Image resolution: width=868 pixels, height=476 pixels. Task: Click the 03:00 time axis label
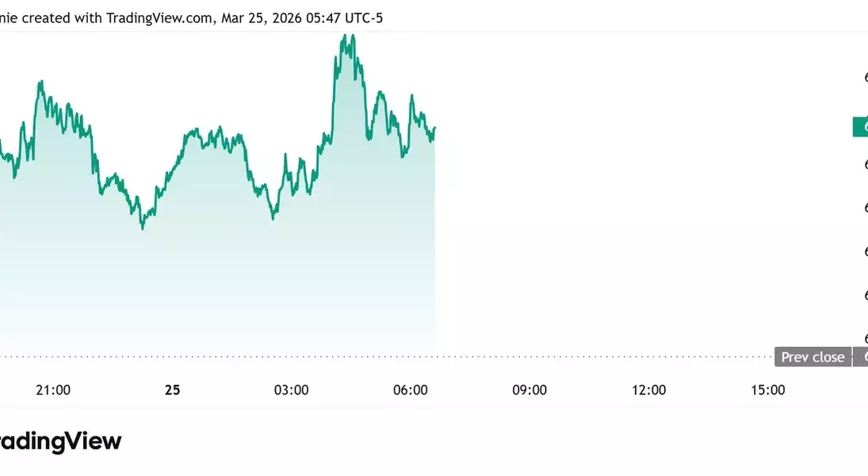tap(291, 390)
